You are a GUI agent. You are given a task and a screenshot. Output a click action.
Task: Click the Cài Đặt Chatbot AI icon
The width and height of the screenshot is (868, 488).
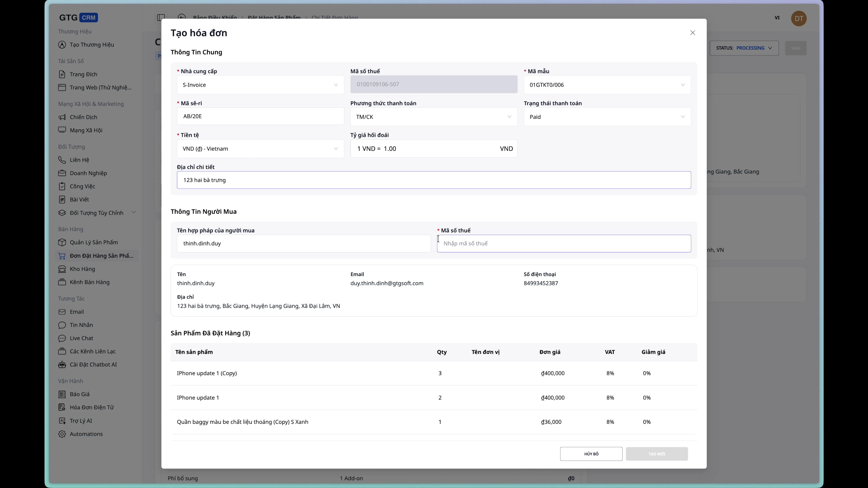coord(62,364)
